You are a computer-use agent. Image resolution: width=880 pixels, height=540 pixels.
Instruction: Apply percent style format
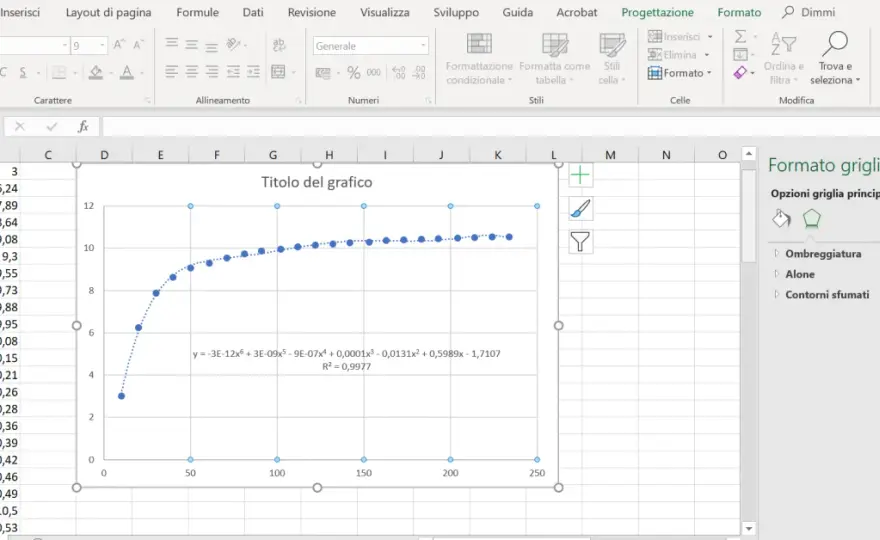[x=354, y=72]
